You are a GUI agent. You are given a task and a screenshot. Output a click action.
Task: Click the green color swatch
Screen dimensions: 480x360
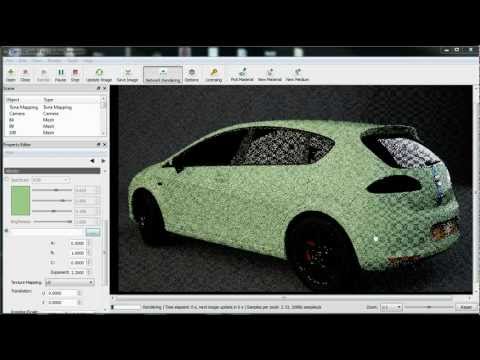(x=21, y=201)
